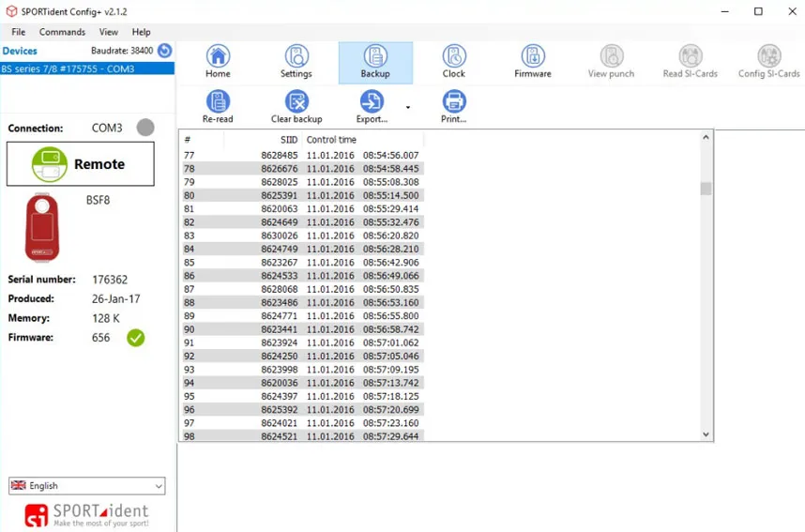This screenshot has height=532, width=805.
Task: Click the serial number value 176362
Action: tap(110, 280)
